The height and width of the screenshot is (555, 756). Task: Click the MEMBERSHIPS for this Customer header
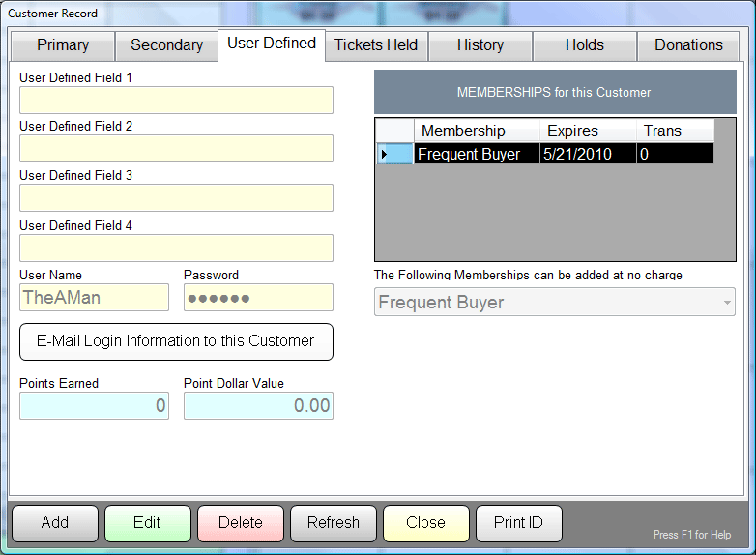[x=555, y=92]
